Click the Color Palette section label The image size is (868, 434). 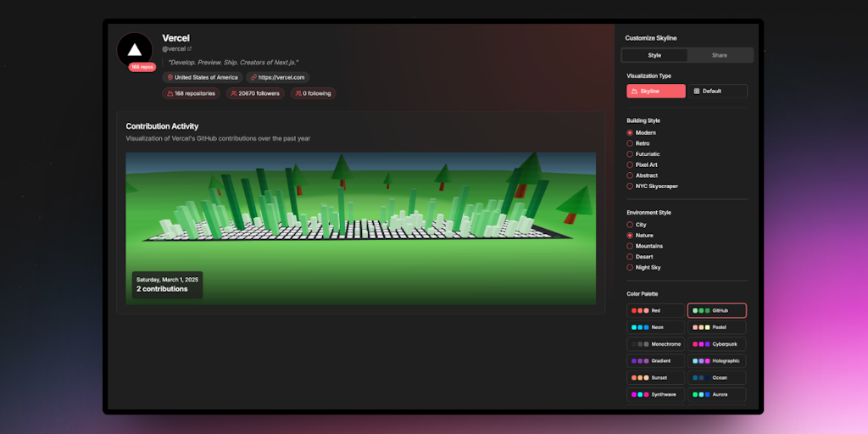pos(643,294)
